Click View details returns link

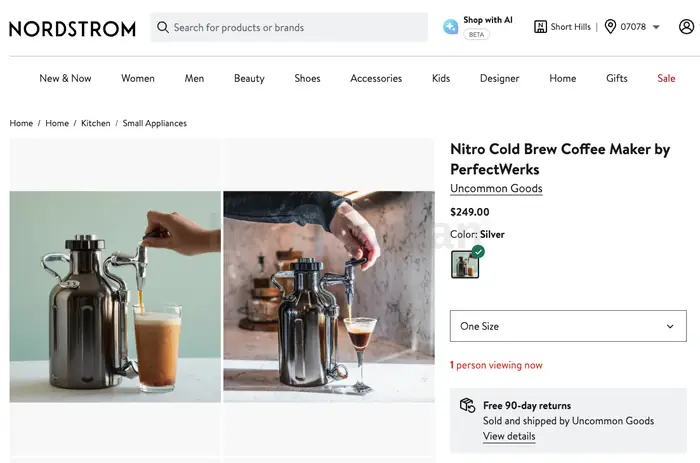[509, 436]
